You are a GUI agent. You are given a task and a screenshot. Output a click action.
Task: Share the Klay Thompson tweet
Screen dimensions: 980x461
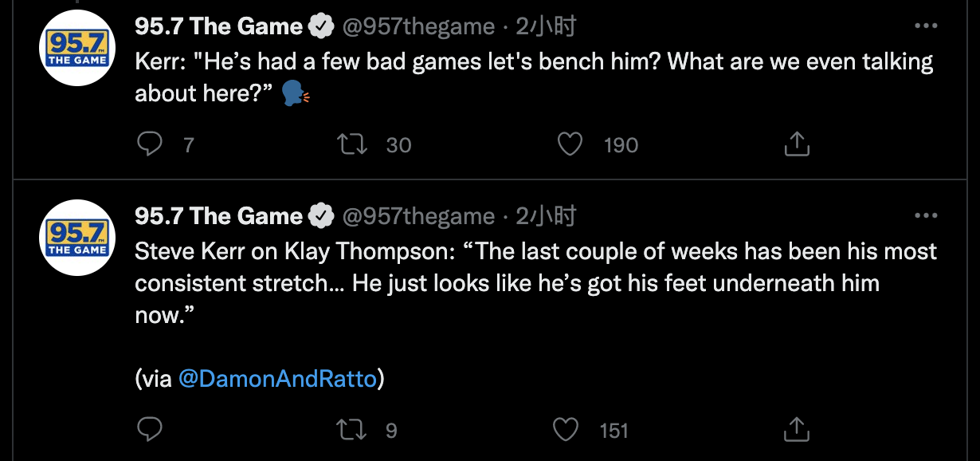pos(798,430)
